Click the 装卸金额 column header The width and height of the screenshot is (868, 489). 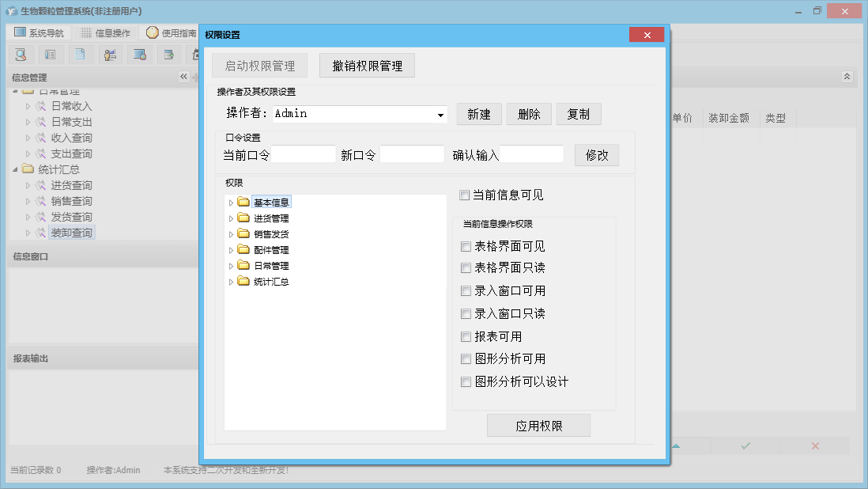point(729,118)
